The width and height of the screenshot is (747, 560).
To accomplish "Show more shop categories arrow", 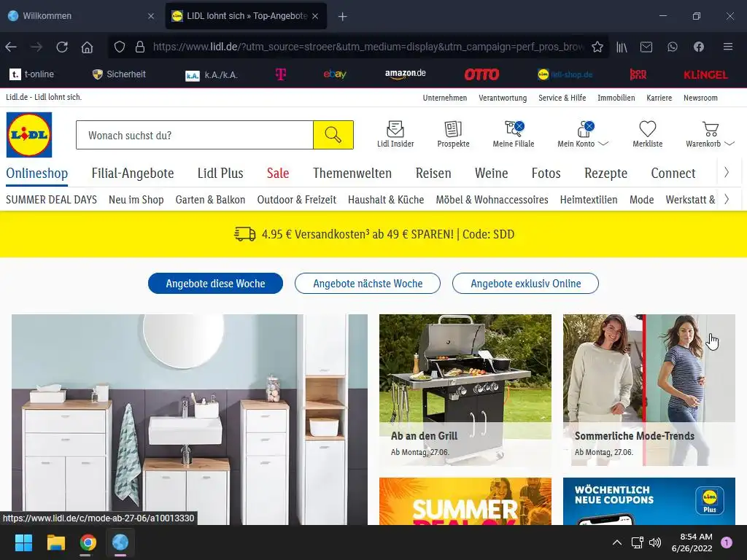I will [727, 199].
